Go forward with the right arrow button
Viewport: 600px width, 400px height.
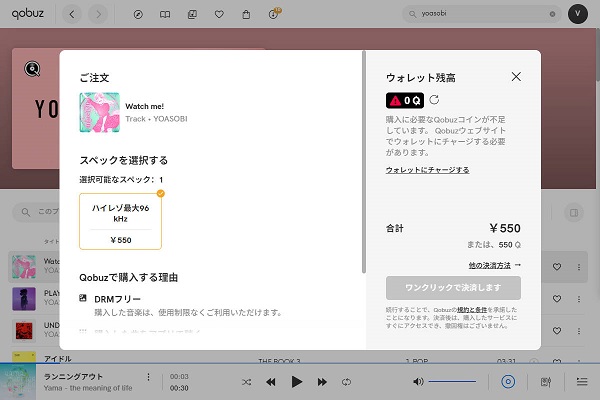[98, 14]
